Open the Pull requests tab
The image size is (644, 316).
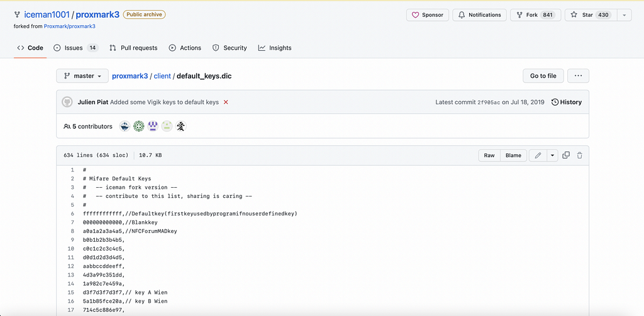pyautogui.click(x=133, y=48)
